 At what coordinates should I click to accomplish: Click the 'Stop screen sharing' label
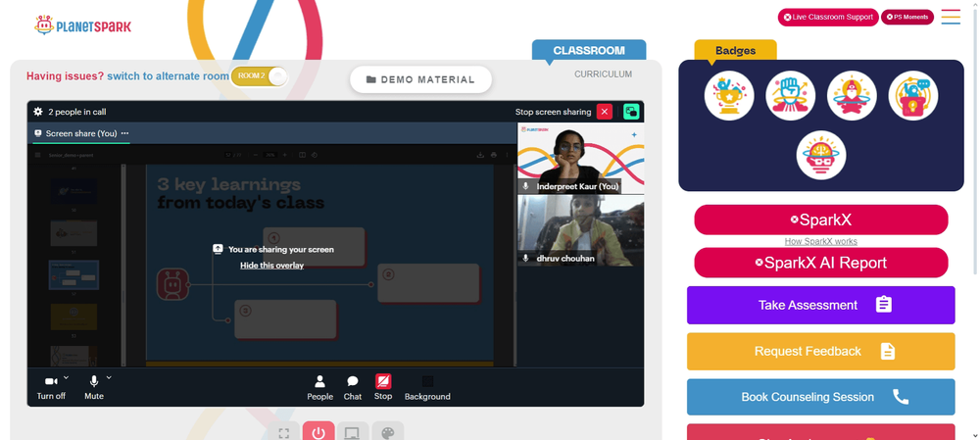click(x=553, y=112)
